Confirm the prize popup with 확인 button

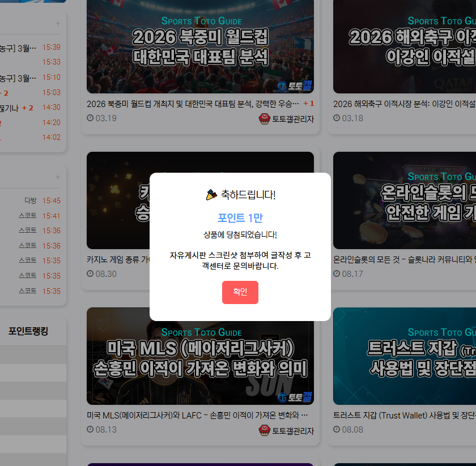[240, 292]
